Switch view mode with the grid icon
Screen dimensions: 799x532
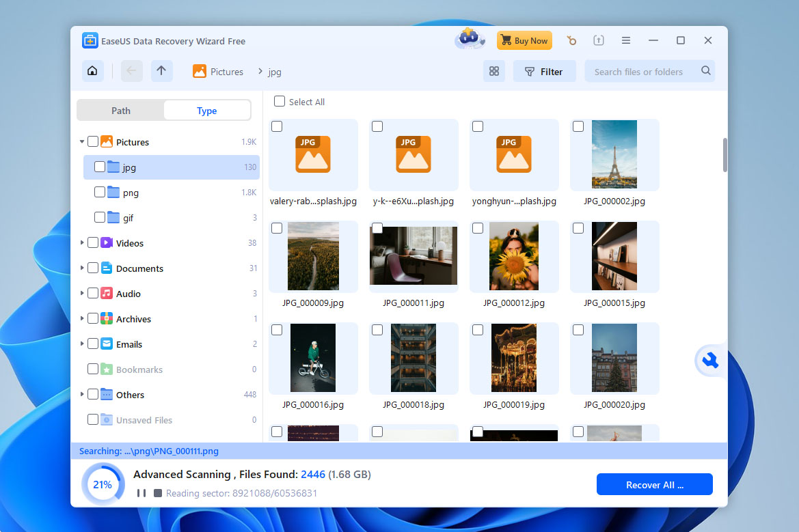494,71
